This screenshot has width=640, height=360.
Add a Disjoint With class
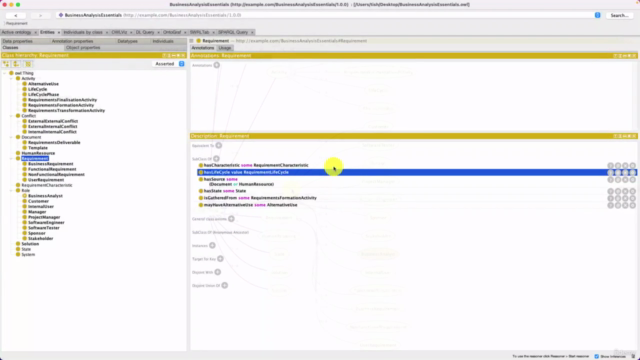pos(218,272)
